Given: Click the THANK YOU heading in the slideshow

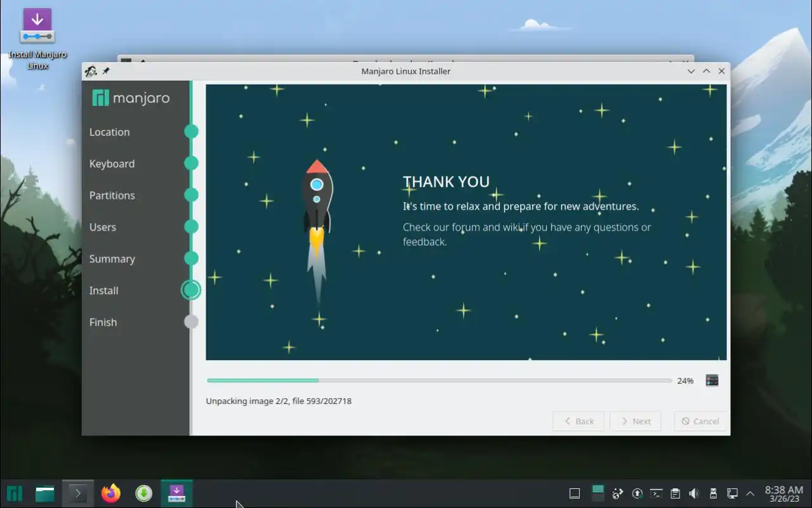Looking at the screenshot, I should [x=447, y=182].
